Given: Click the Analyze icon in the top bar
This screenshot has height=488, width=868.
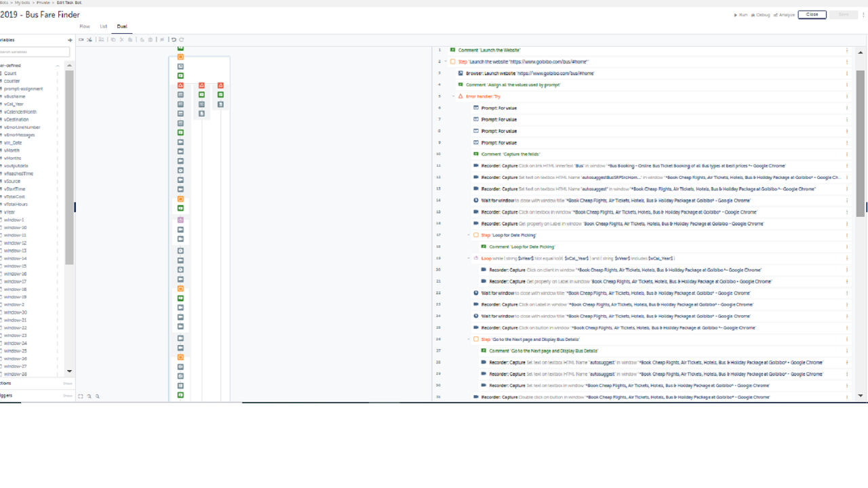Looking at the screenshot, I should pos(776,15).
